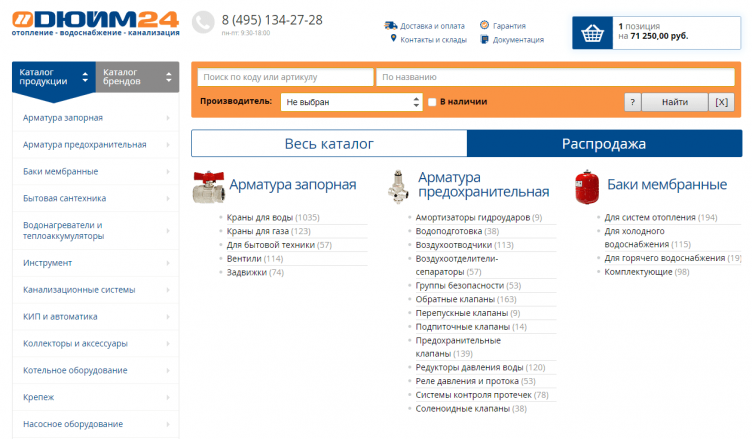Click the code or article search field
Viewport: 752px width, 439px height.
(x=285, y=77)
